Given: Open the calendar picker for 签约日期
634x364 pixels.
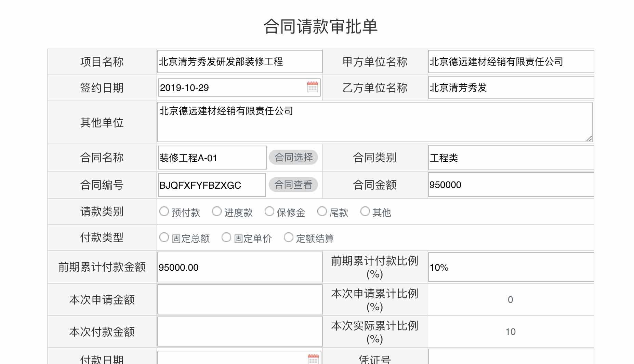Looking at the screenshot, I should [312, 87].
